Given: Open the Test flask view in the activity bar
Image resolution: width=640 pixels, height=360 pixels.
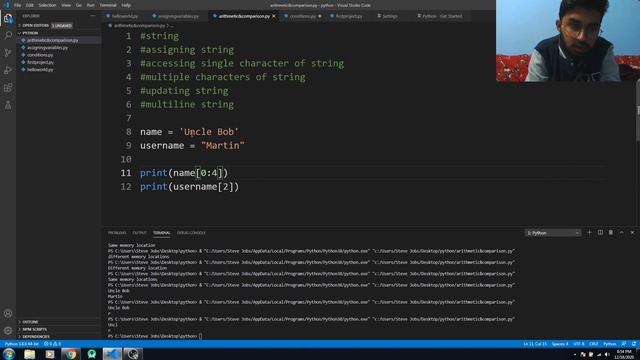Looking at the screenshot, I should (x=8, y=105).
